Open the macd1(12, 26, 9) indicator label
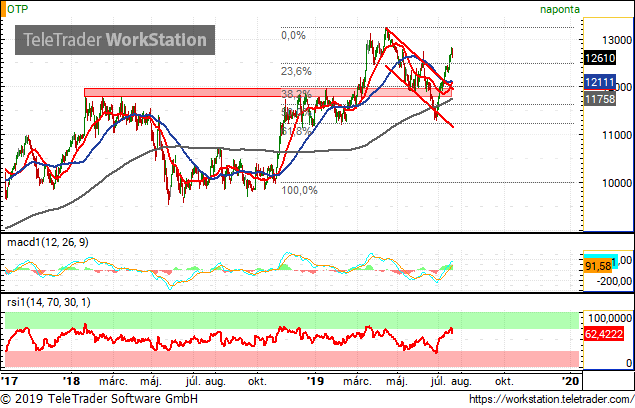 48,242
